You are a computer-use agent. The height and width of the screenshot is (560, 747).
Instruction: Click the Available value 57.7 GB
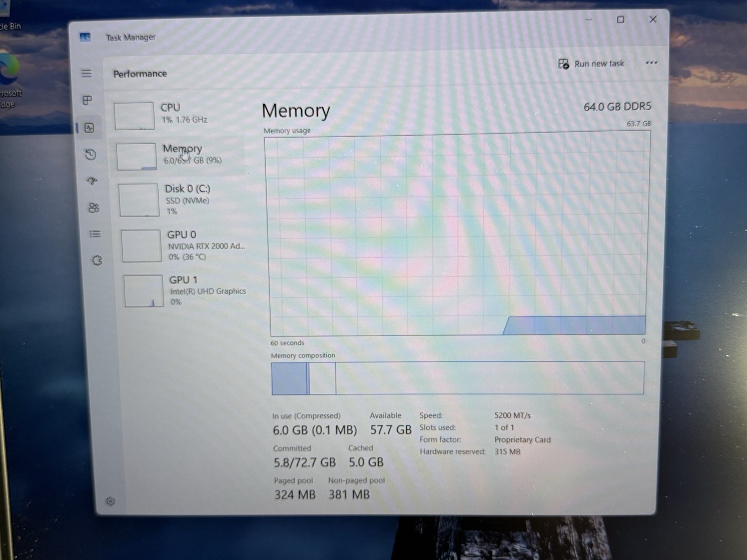[391, 429]
